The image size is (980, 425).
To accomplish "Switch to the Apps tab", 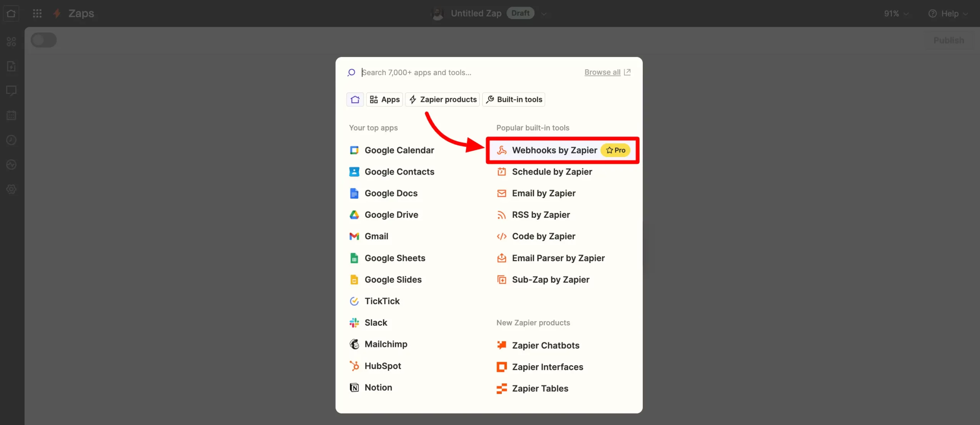I will (x=384, y=100).
